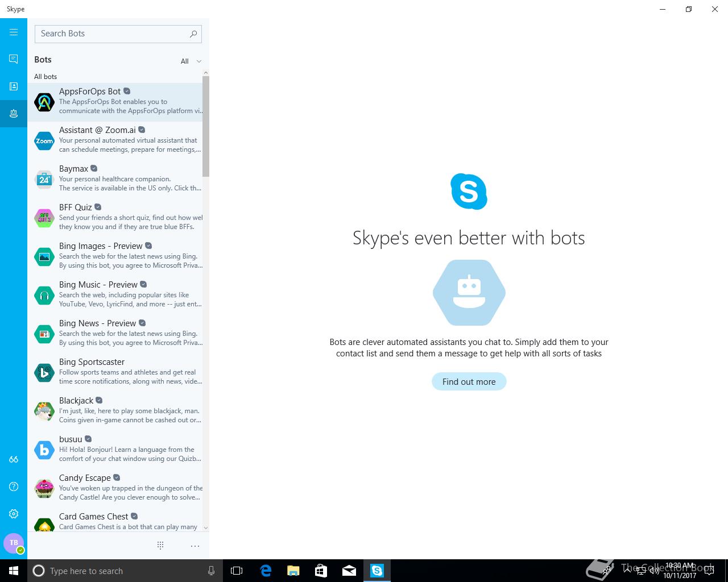Click the Bing News avatar icon
The image size is (728, 582).
[44, 334]
